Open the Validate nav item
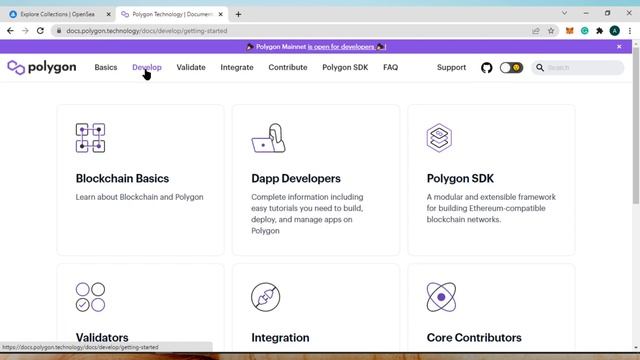The width and height of the screenshot is (640, 360). [191, 67]
